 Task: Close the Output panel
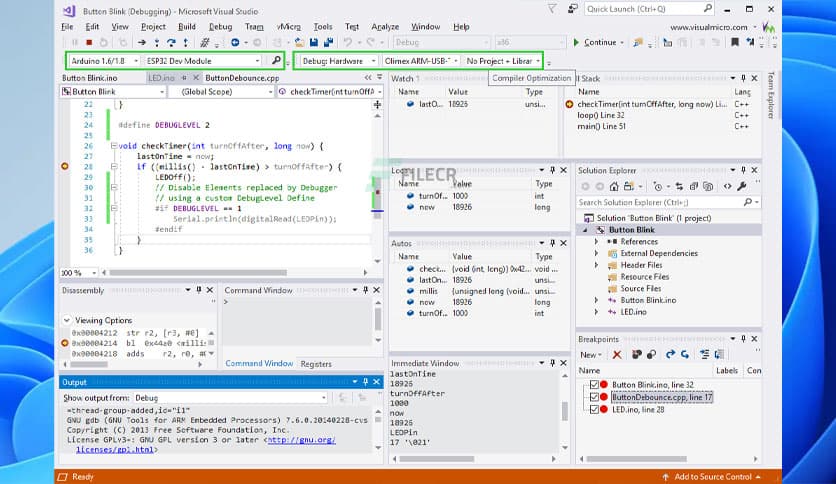click(376, 382)
